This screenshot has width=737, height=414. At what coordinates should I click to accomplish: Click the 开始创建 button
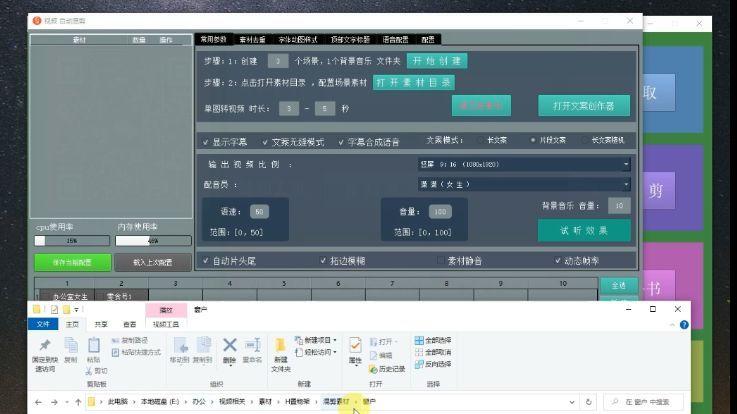(437, 61)
